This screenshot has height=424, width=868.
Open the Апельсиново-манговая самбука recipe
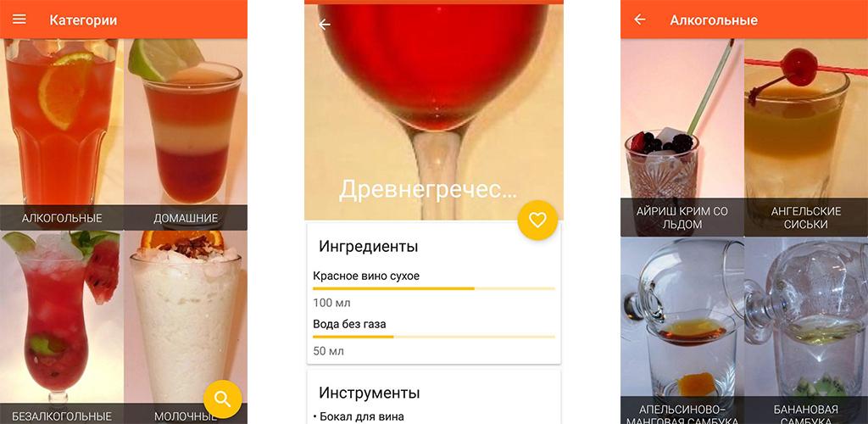(x=682, y=331)
